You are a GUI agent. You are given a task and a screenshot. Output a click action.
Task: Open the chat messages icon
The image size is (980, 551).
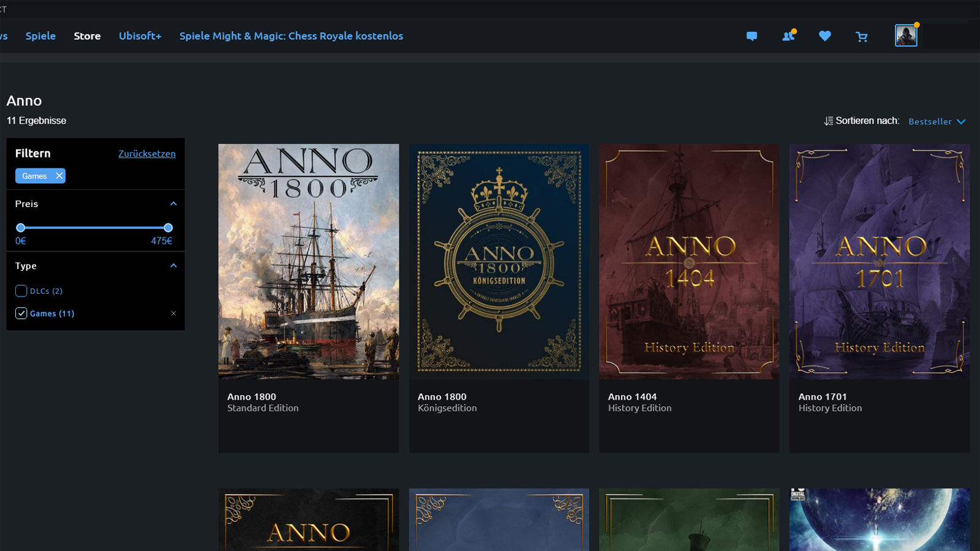pos(752,36)
